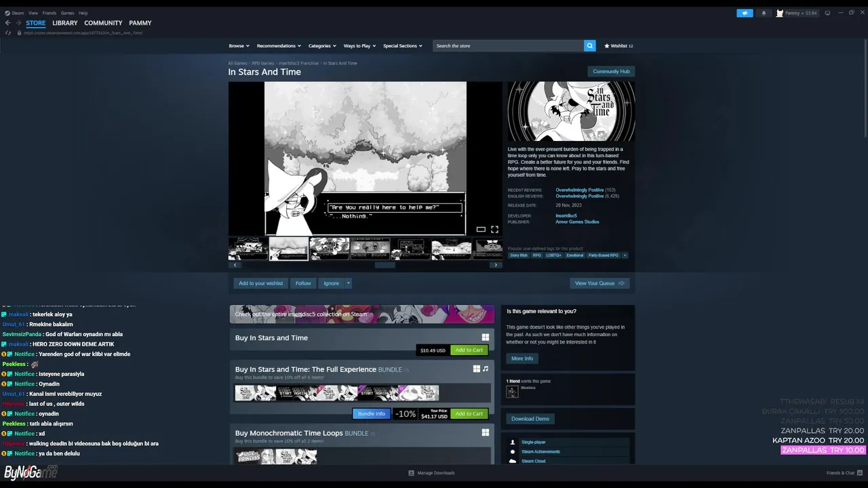Switch to Big Picture mode icon
Screen dimensions: 868x488
tap(827, 13)
